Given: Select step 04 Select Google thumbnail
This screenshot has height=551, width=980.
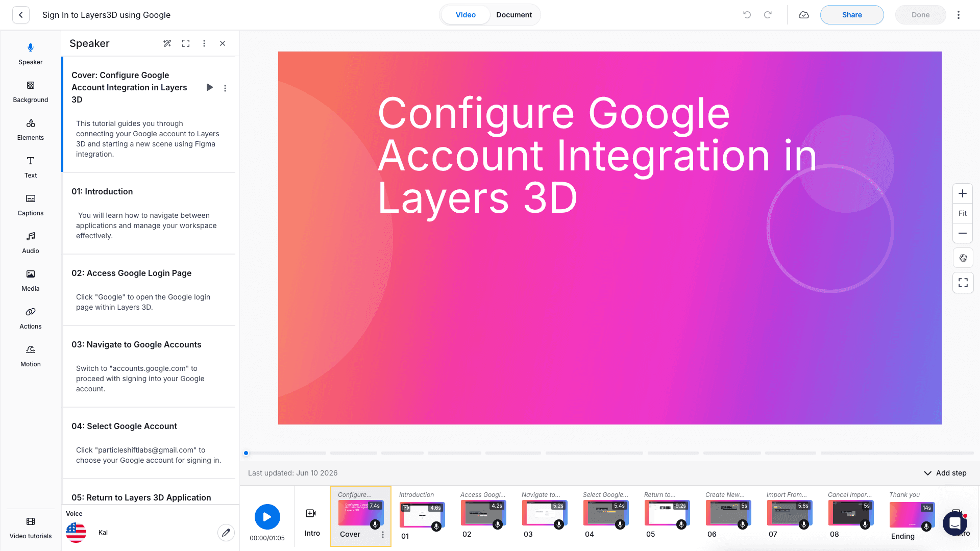Looking at the screenshot, I should [x=605, y=513].
